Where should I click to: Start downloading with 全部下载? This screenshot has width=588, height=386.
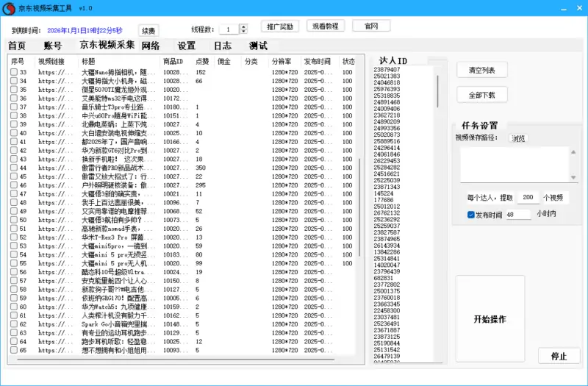pos(481,96)
